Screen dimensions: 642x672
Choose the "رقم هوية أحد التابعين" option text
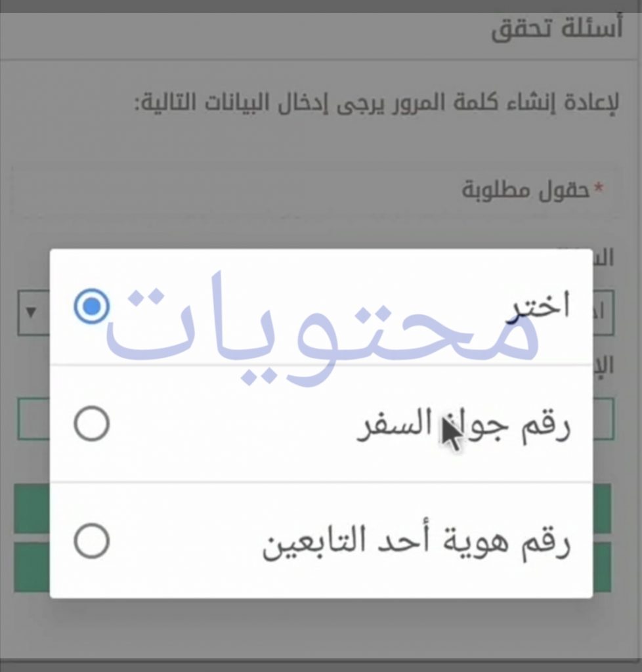click(416, 544)
